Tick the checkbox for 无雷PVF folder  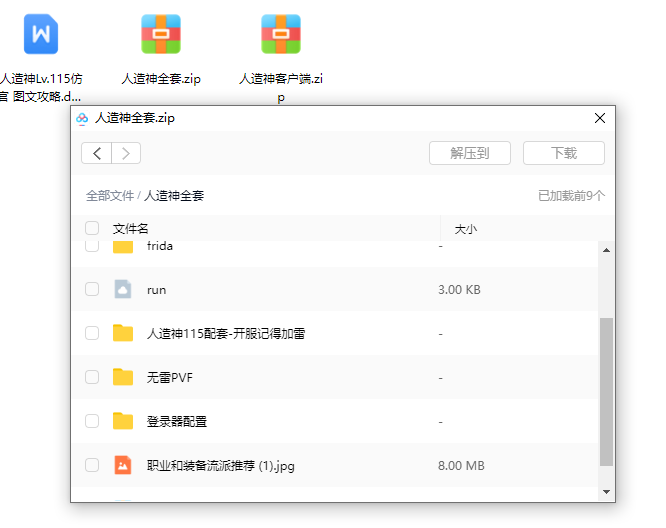(92, 377)
